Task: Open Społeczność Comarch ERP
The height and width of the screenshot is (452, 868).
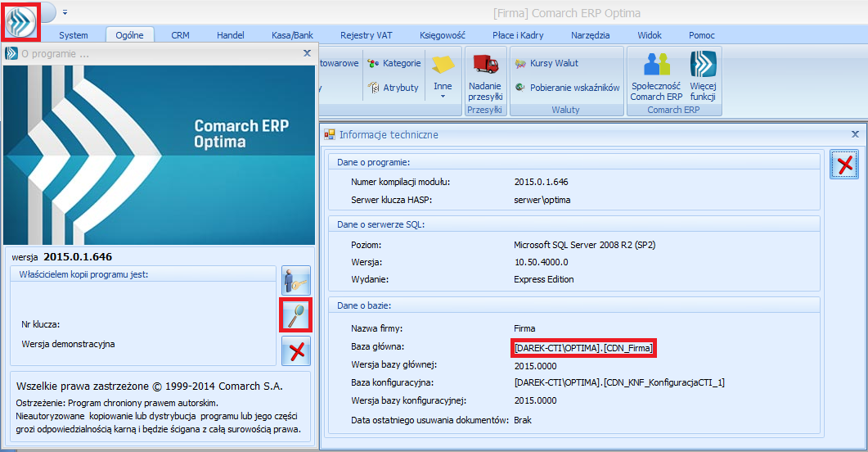Action: point(656,76)
